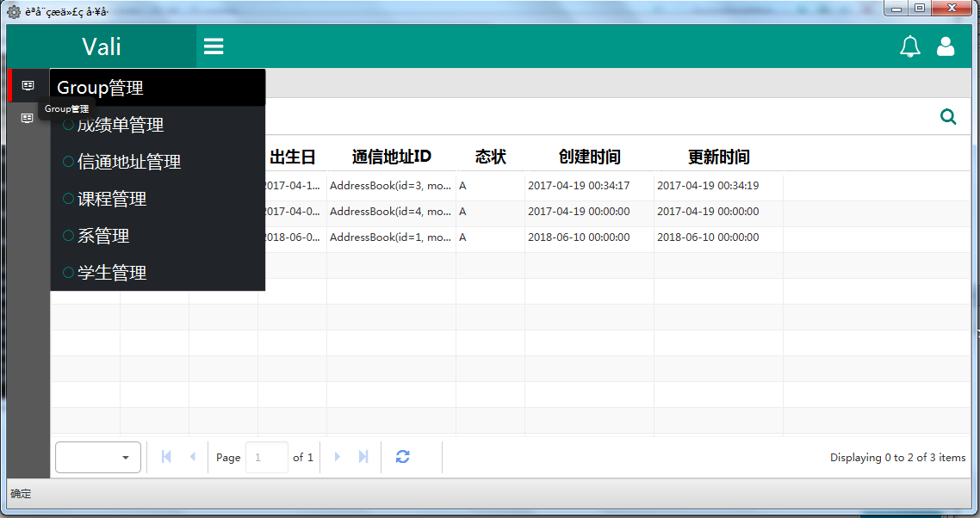
Task: Click created time 2017-04-19 00:34:17
Action: coord(579,186)
